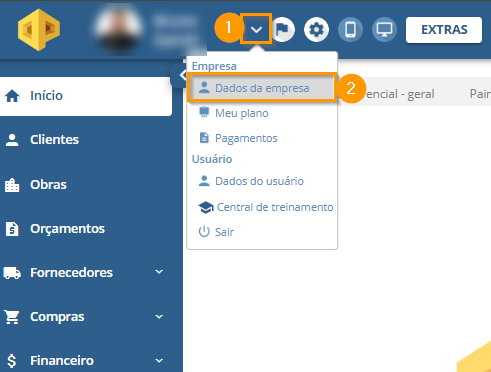The width and height of the screenshot is (491, 372).
Task: Open the user account dropdown chevron
Action: pyautogui.click(x=256, y=29)
